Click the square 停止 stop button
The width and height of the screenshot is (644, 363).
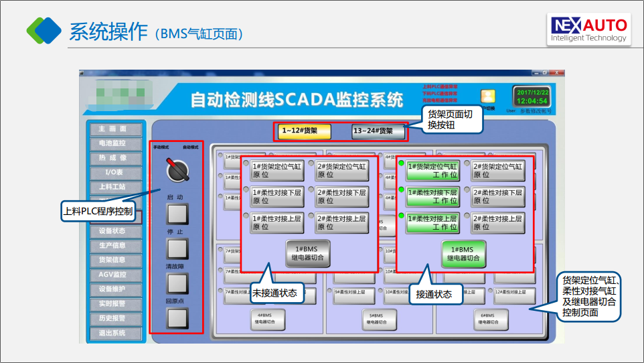click(x=177, y=248)
